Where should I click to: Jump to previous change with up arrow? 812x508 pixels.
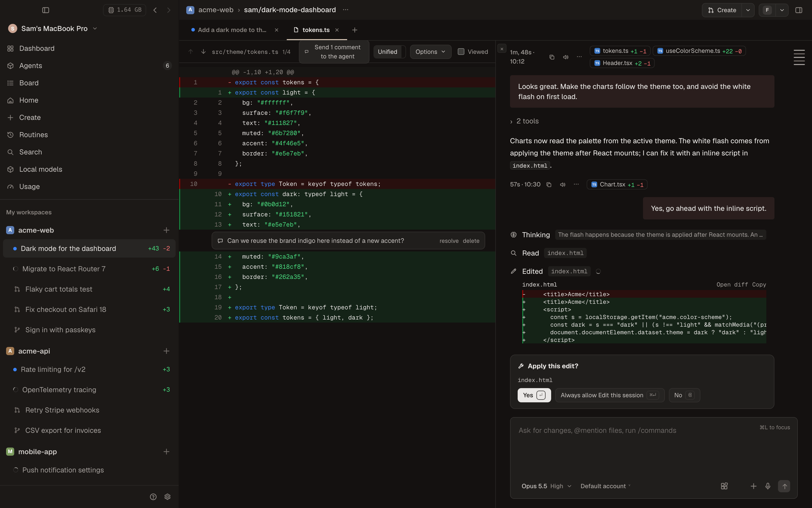tap(191, 52)
